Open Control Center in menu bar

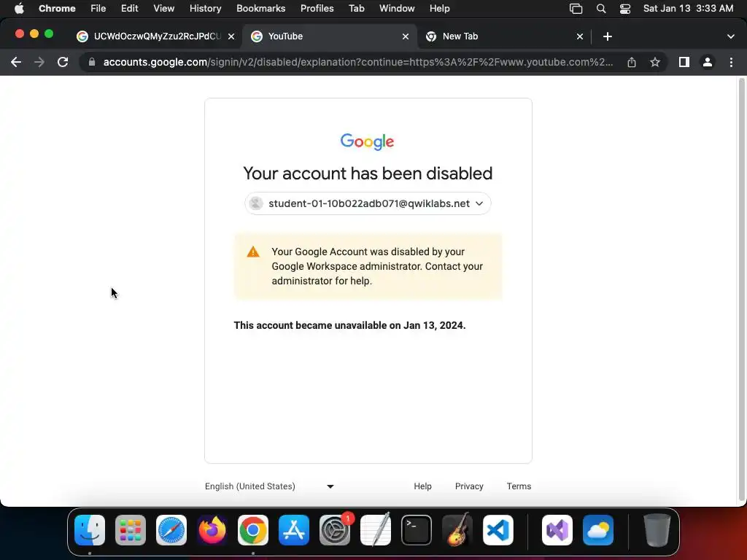coord(625,9)
